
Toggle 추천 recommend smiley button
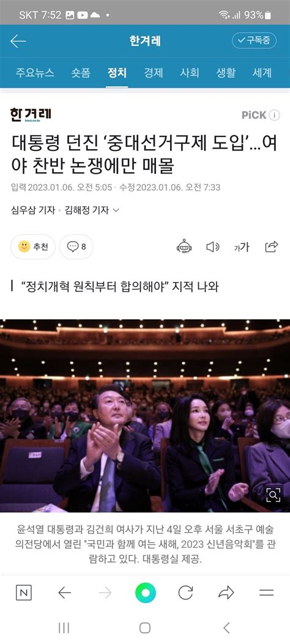(33, 247)
